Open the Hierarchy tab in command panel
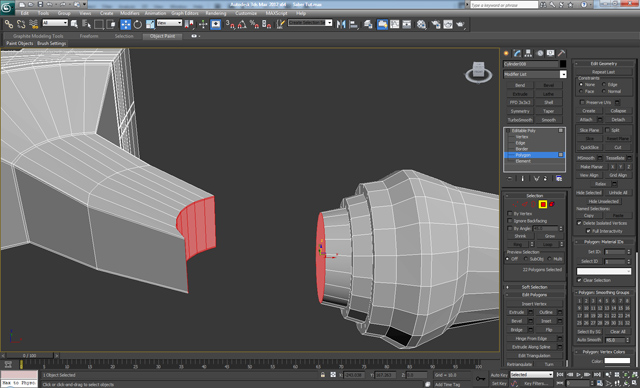The width and height of the screenshot is (640, 388). (x=529, y=53)
